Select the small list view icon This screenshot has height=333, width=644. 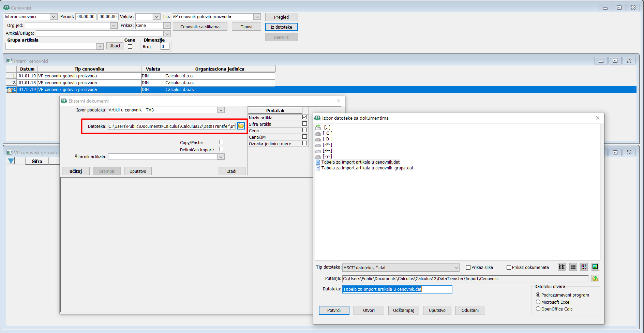coord(562,267)
